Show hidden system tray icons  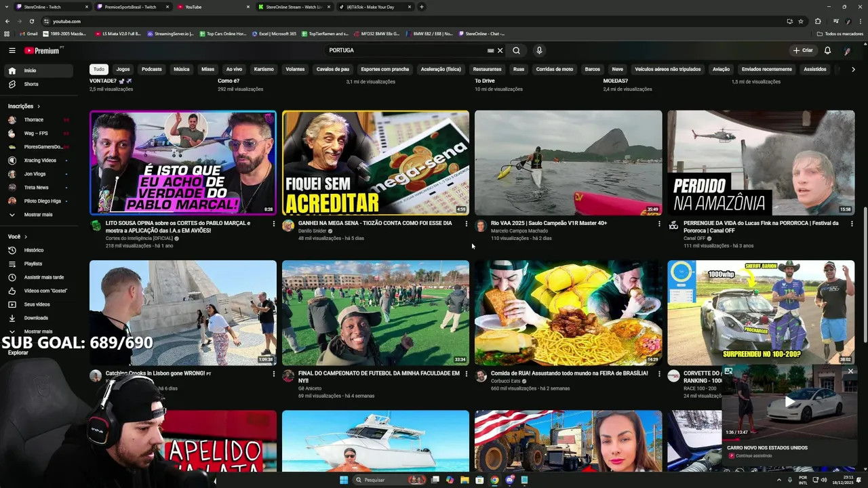click(x=778, y=480)
